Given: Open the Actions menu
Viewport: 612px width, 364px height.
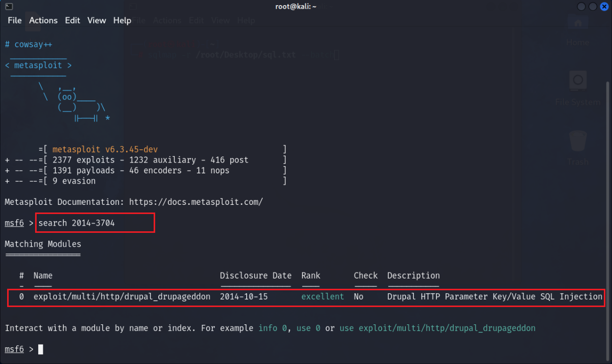Looking at the screenshot, I should (x=43, y=20).
